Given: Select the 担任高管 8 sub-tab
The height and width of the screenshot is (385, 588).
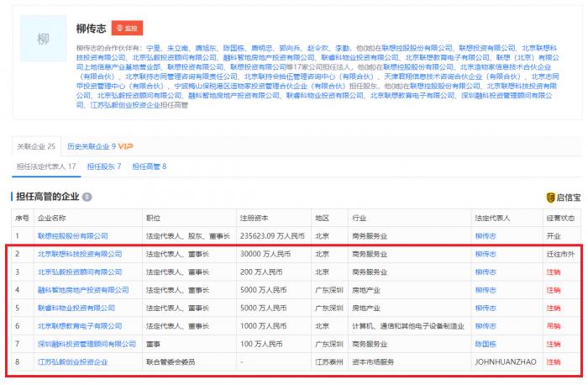Looking at the screenshot, I should (150, 166).
